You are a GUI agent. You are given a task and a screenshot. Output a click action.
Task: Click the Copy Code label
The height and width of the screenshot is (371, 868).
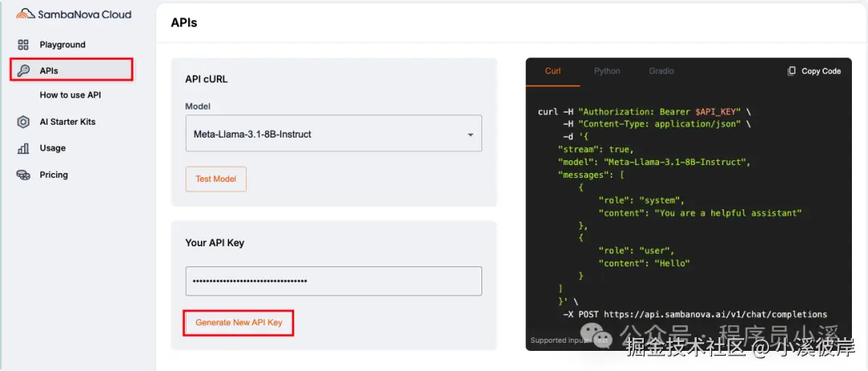(821, 71)
